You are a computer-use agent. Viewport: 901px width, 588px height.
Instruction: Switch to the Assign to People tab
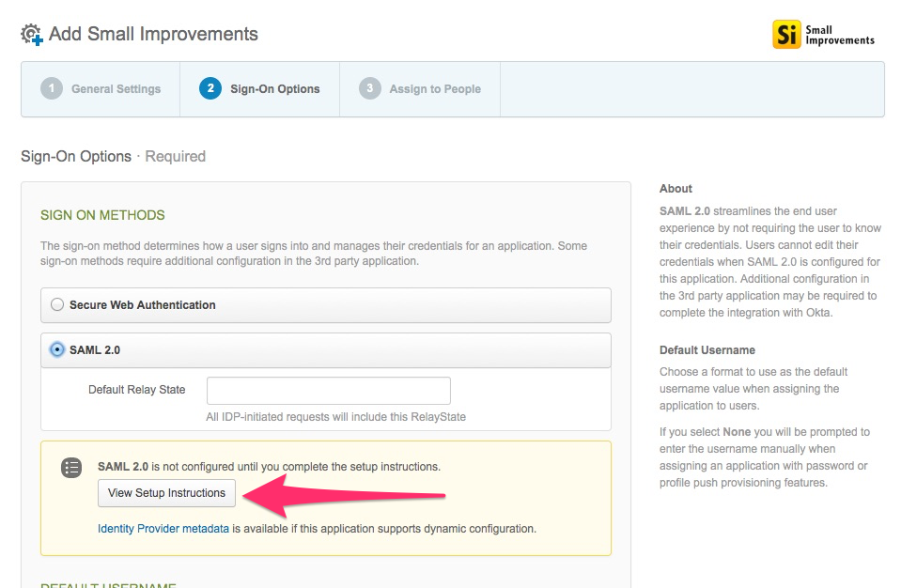coord(434,89)
